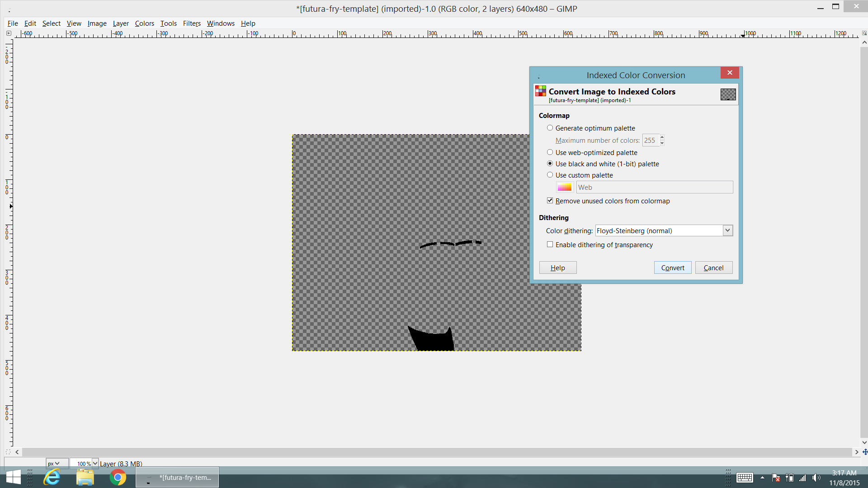Open the Image menu
Image resolution: width=868 pixels, height=488 pixels.
point(97,23)
